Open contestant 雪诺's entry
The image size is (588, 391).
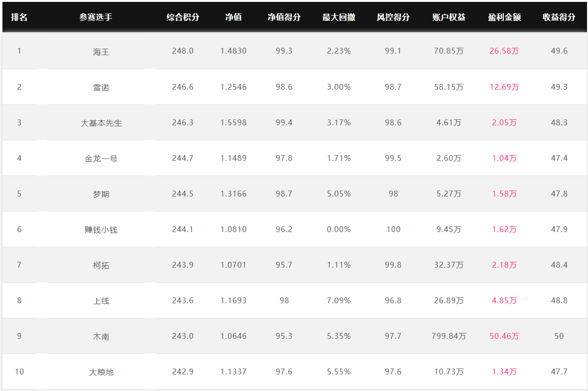pos(101,87)
